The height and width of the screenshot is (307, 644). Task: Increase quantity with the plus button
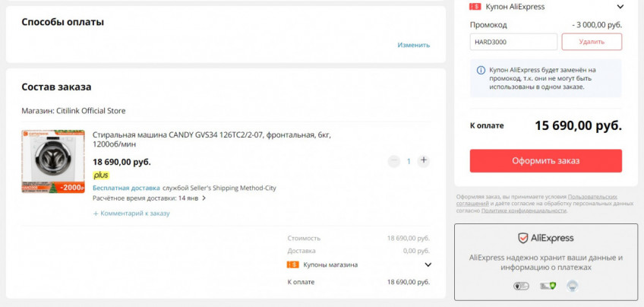(424, 161)
